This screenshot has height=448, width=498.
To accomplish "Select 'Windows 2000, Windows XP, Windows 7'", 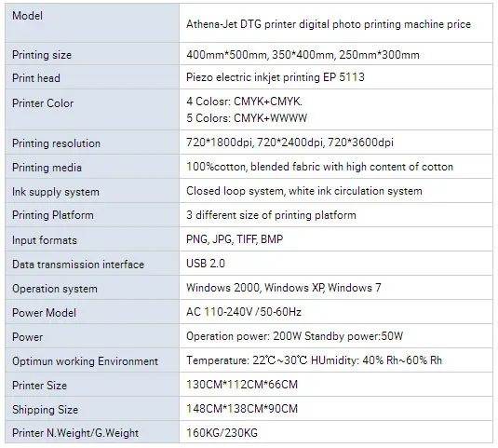I will 284,288.
